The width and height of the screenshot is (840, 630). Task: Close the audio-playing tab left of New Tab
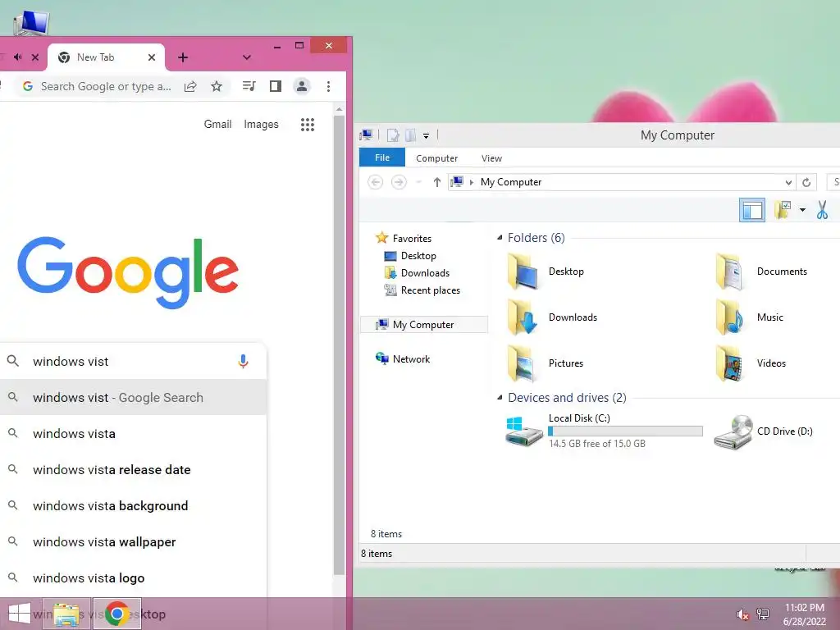(35, 57)
